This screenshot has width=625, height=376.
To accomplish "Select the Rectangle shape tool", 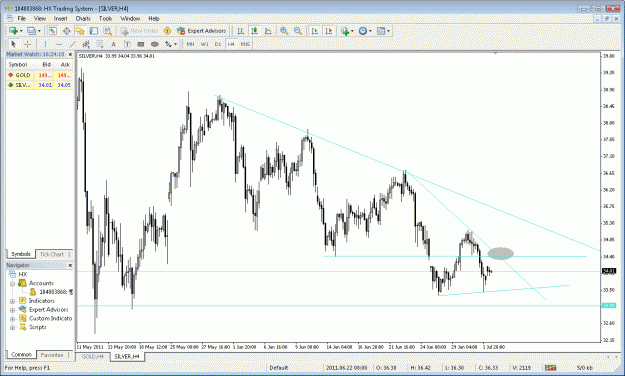I will coord(141,44).
